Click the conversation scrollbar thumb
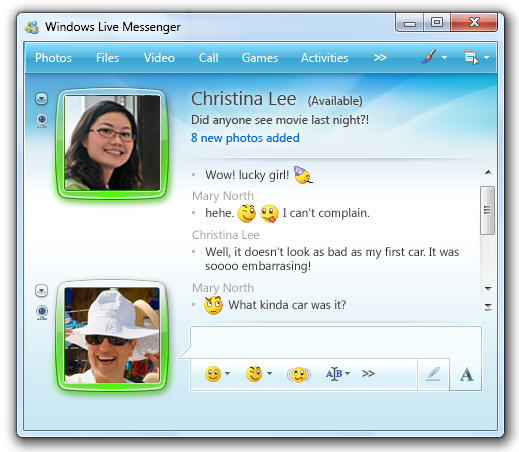The height and width of the screenshot is (452, 519). click(x=487, y=210)
